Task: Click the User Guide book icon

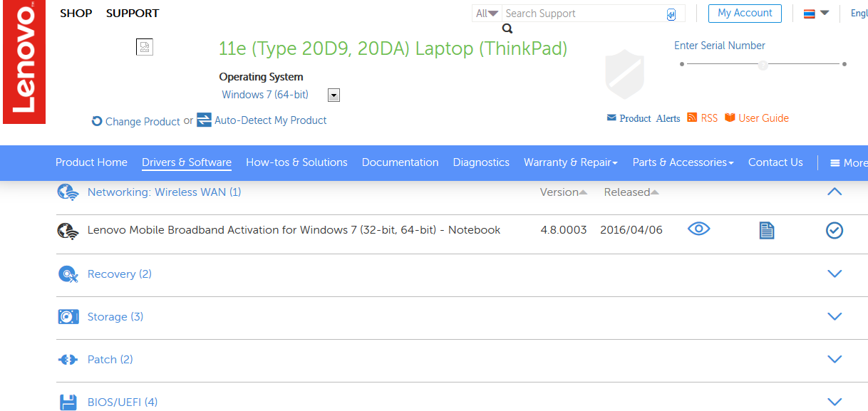Action: click(730, 118)
